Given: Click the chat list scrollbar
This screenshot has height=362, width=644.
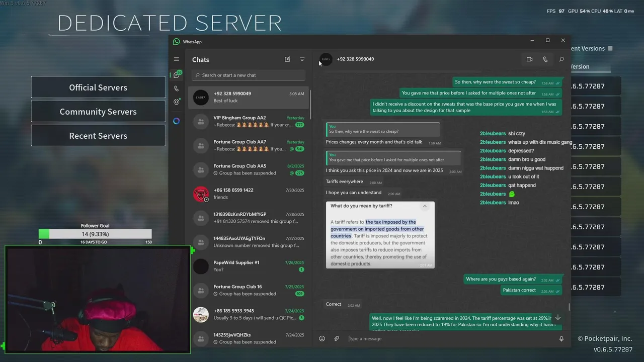Looking at the screenshot, I should (310, 106).
